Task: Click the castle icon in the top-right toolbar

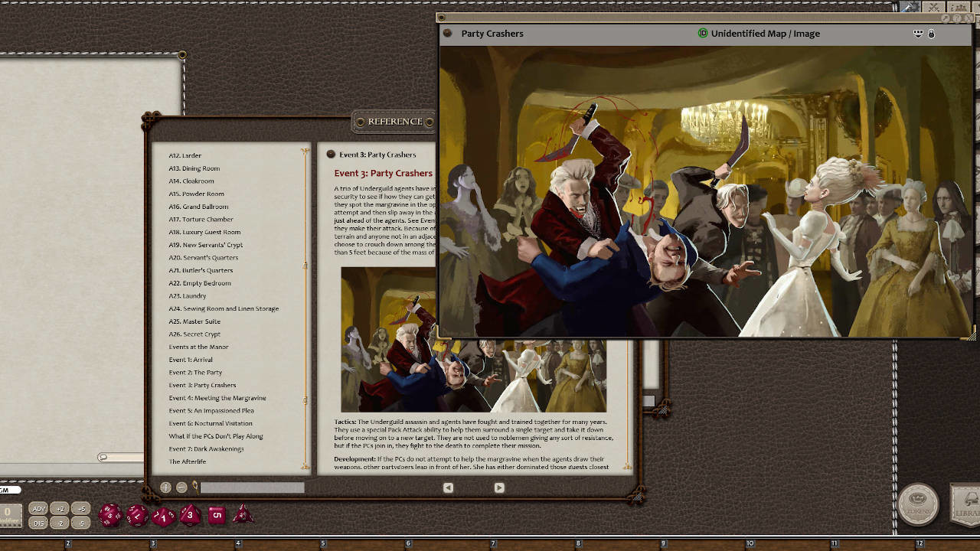Action: coord(959,7)
